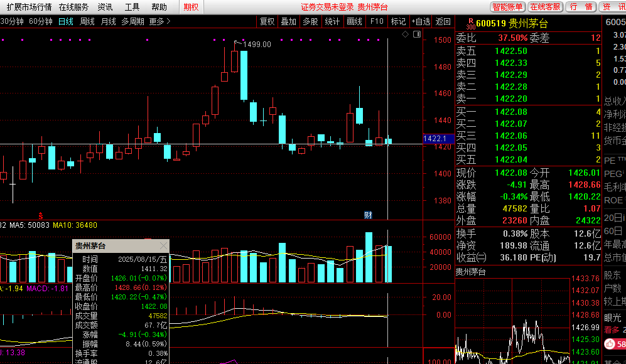Open the 期权 tab
626x364 pixels.
click(x=191, y=7)
